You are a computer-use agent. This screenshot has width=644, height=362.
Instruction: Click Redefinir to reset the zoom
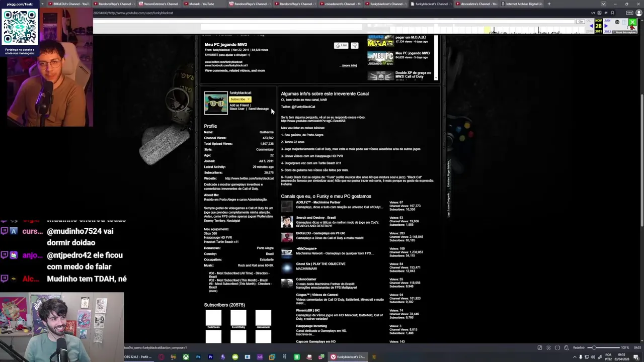coord(579,347)
